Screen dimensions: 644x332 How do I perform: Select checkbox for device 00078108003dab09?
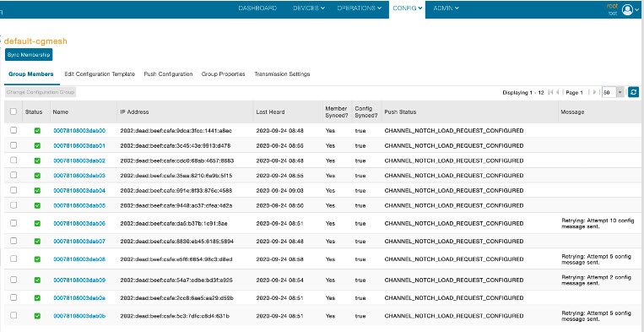point(14,280)
